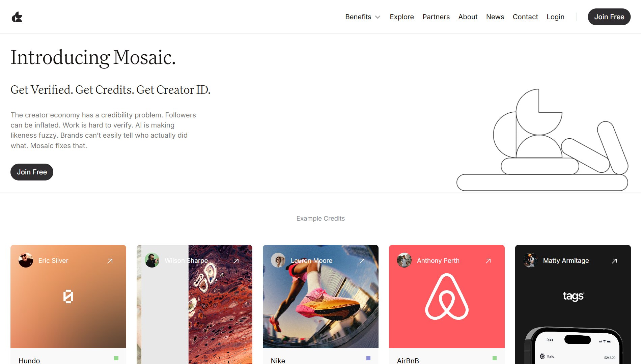Open arrow icon on Wilson Sharpe card

[236, 261]
